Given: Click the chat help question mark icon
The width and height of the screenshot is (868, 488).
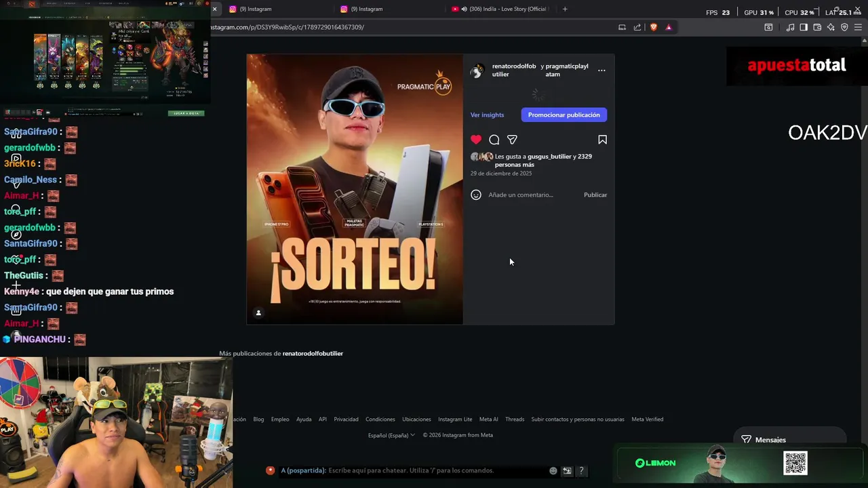Looking at the screenshot, I should pyautogui.click(x=581, y=470).
